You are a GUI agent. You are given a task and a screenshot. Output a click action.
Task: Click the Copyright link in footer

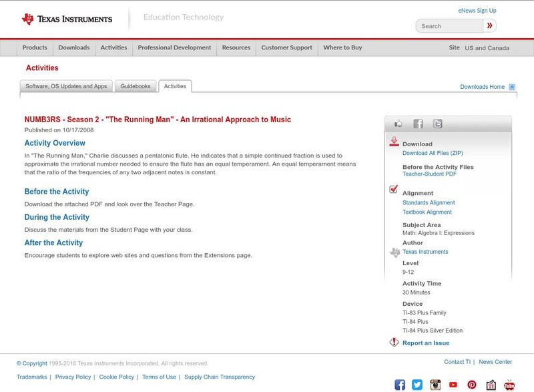(31, 363)
